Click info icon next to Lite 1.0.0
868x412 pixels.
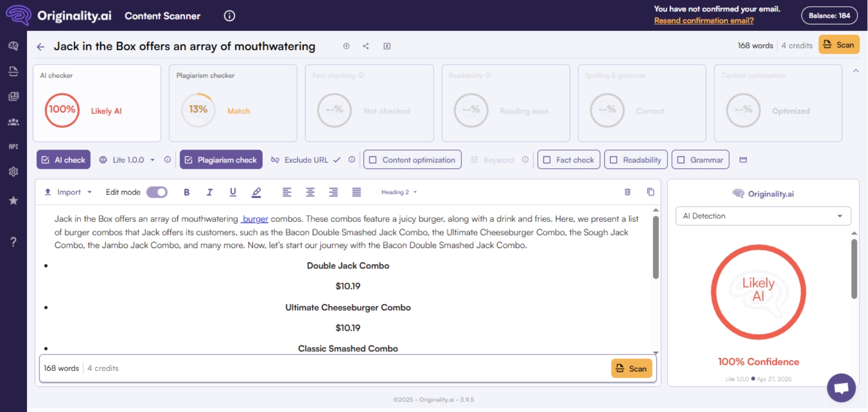click(x=167, y=160)
